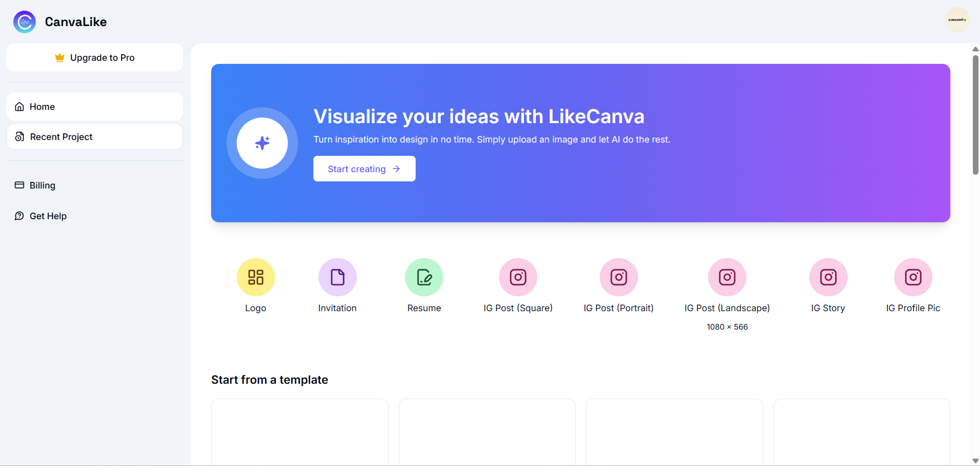Open the third template card
The width and height of the screenshot is (980, 466).
click(674, 432)
